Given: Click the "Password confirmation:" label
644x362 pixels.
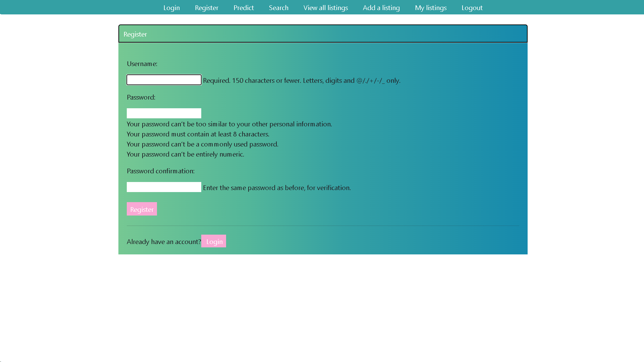Looking at the screenshot, I should pos(160,171).
